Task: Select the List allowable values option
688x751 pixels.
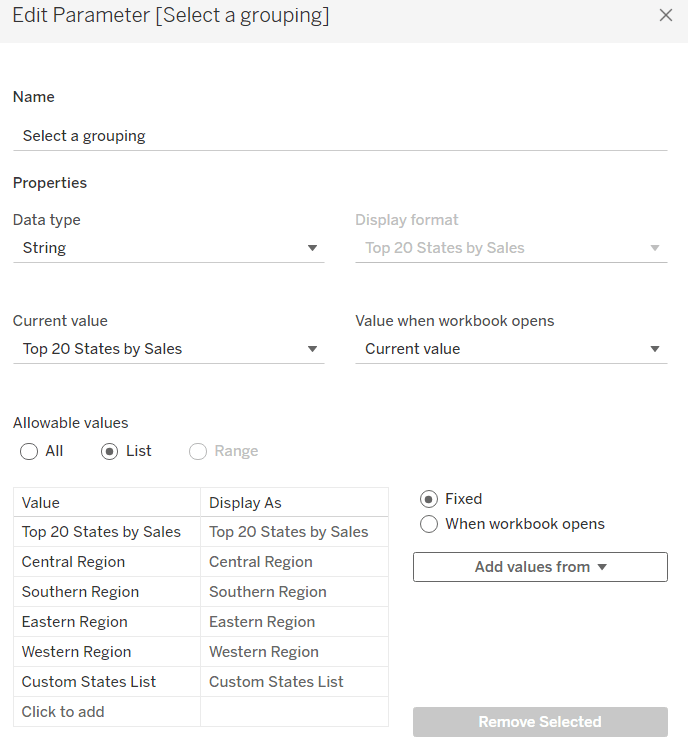Action: tap(110, 452)
